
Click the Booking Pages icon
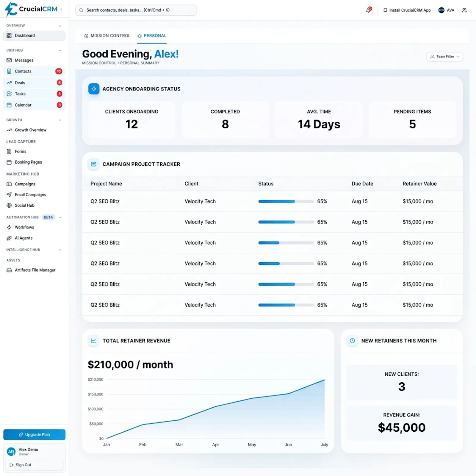click(x=9, y=162)
